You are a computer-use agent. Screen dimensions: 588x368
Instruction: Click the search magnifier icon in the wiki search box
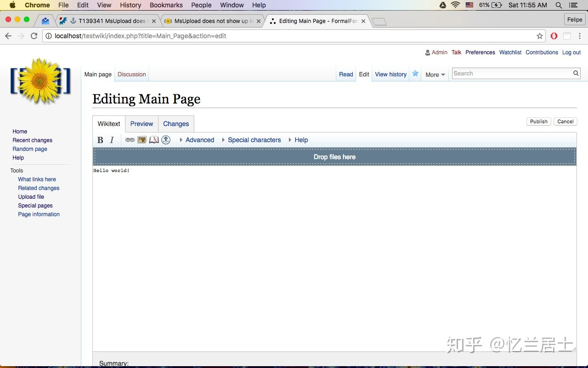coord(576,73)
